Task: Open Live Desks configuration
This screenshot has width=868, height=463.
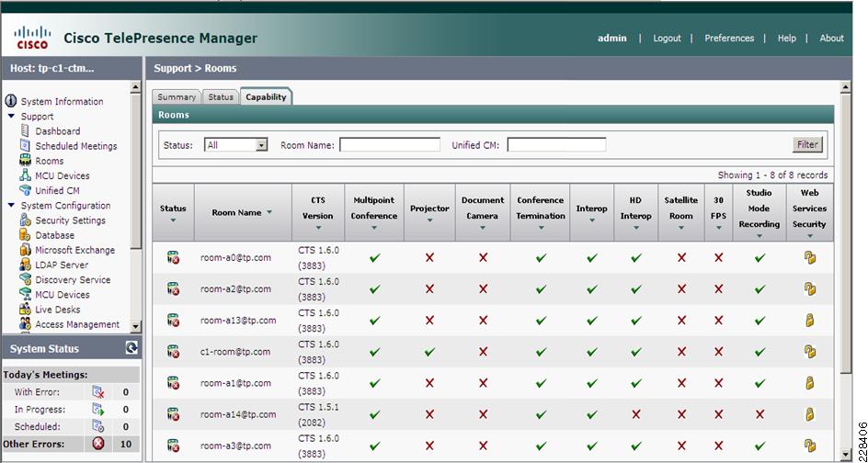Action: click(x=58, y=310)
